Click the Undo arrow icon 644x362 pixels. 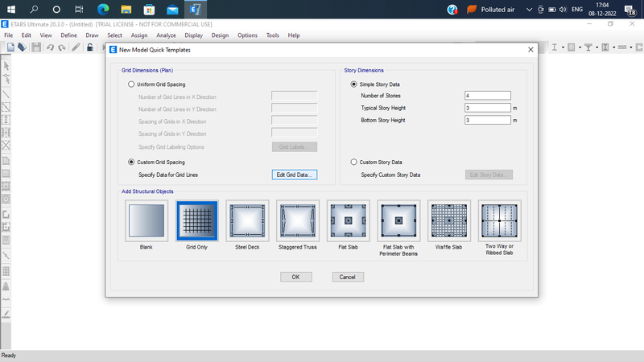click(x=50, y=47)
